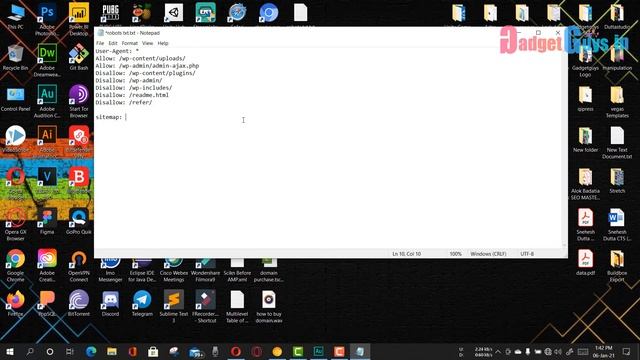Select the 'New Text Document.txt' desktop file
Image resolution: width=640 pixels, height=360 pixels.
pos(617,142)
